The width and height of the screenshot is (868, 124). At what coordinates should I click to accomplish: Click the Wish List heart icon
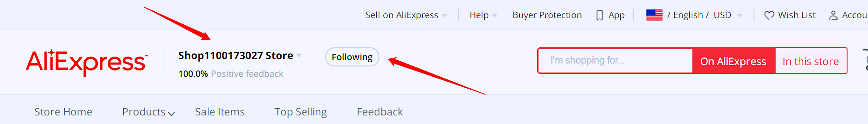(x=769, y=15)
